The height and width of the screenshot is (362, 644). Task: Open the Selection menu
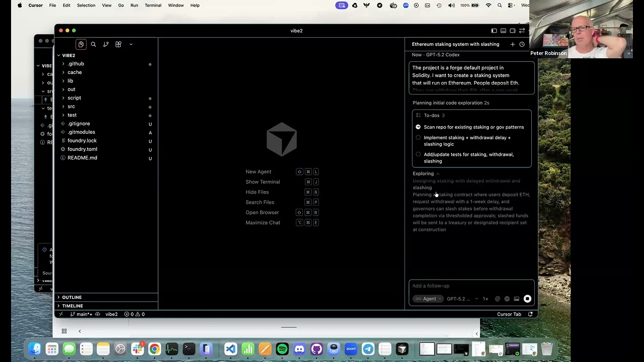coord(86,6)
